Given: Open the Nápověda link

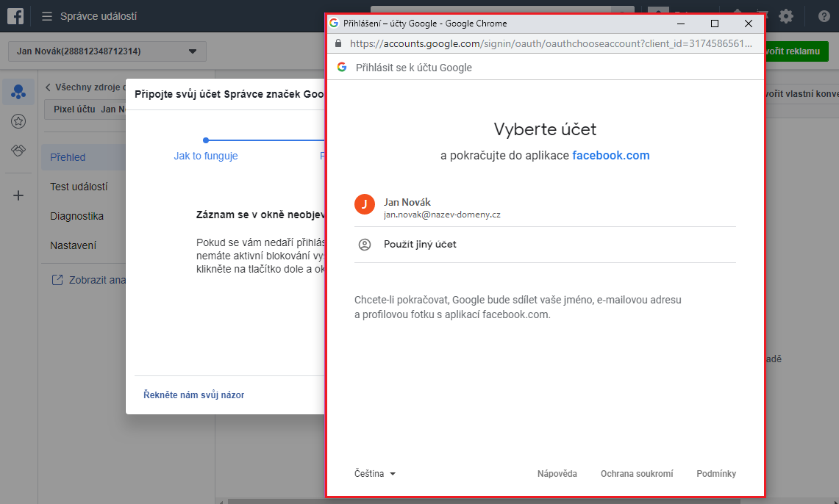Looking at the screenshot, I should click(x=557, y=474).
